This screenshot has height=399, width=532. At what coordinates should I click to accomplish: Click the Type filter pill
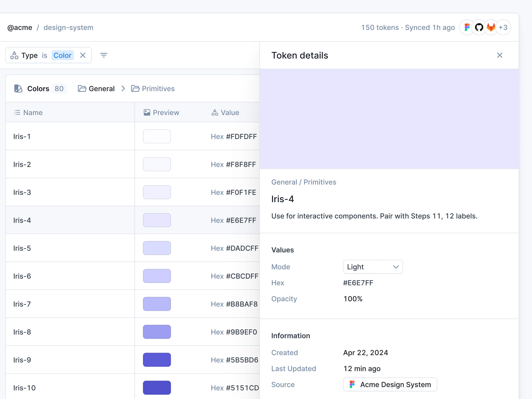click(29, 55)
